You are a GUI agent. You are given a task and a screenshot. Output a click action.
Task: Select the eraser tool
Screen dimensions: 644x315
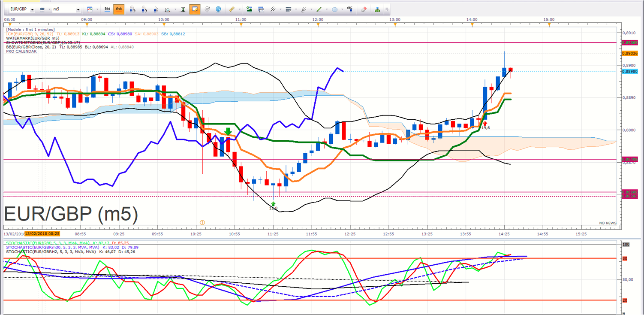coord(364,9)
